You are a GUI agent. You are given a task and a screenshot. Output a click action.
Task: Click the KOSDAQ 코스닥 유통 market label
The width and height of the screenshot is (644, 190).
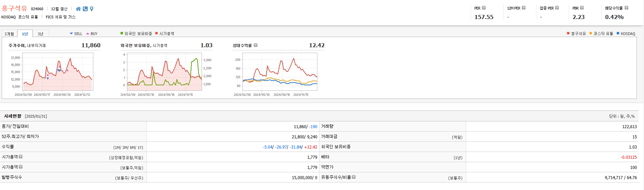click(x=20, y=17)
